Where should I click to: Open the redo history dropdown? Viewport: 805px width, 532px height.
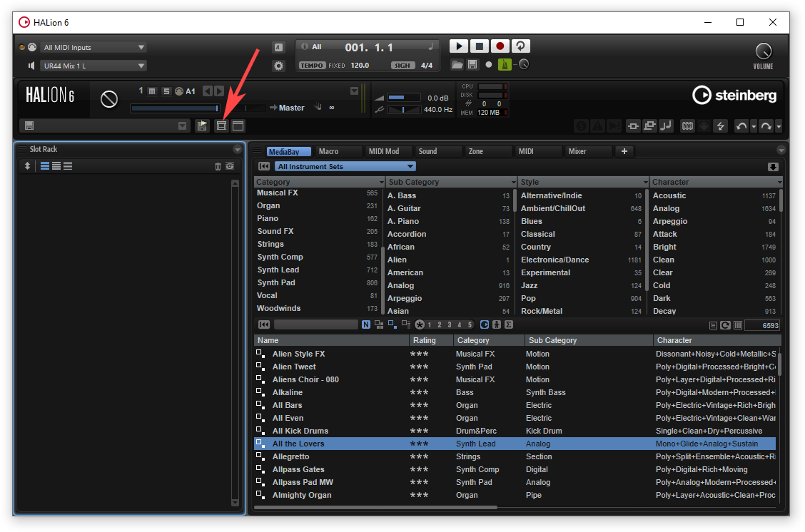(779, 126)
